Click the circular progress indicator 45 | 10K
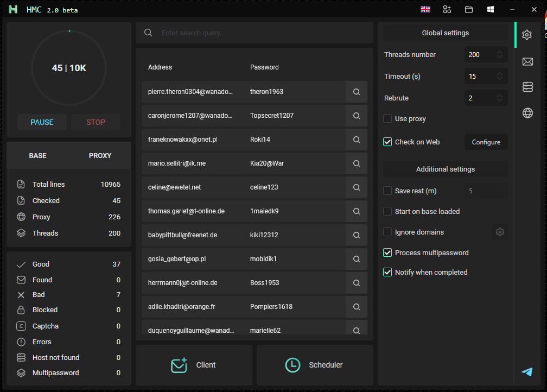547x392 pixels. pos(69,68)
